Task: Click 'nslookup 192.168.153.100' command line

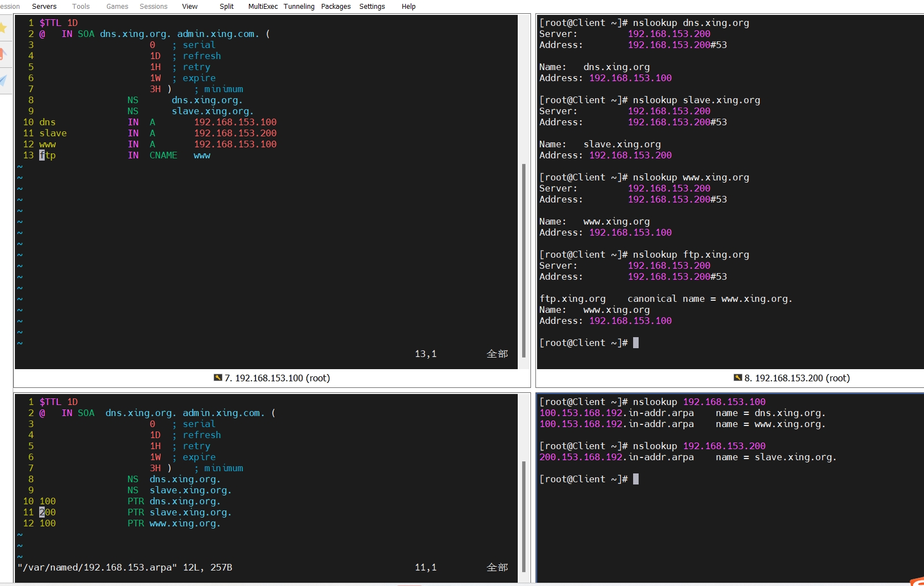Action: [x=652, y=402]
